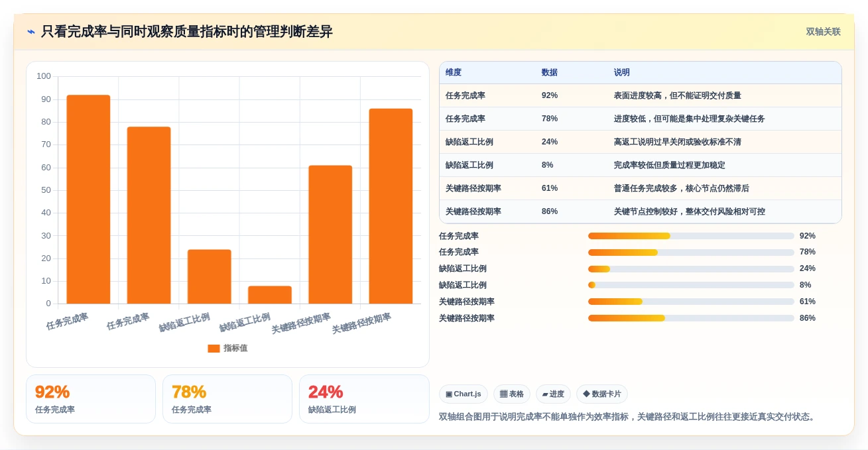This screenshot has width=868, height=450.
Task: Select the 92% cell in the table
Action: (550, 95)
